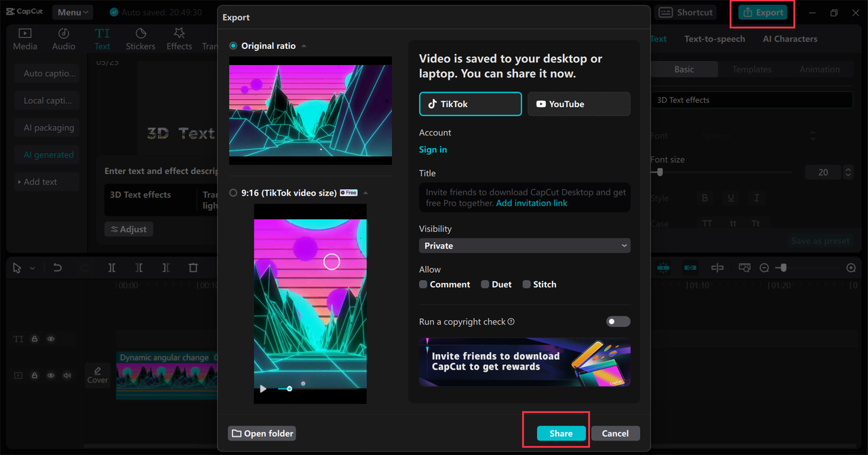Open the Font selector dropdown
The image size is (868, 455).
[759, 136]
